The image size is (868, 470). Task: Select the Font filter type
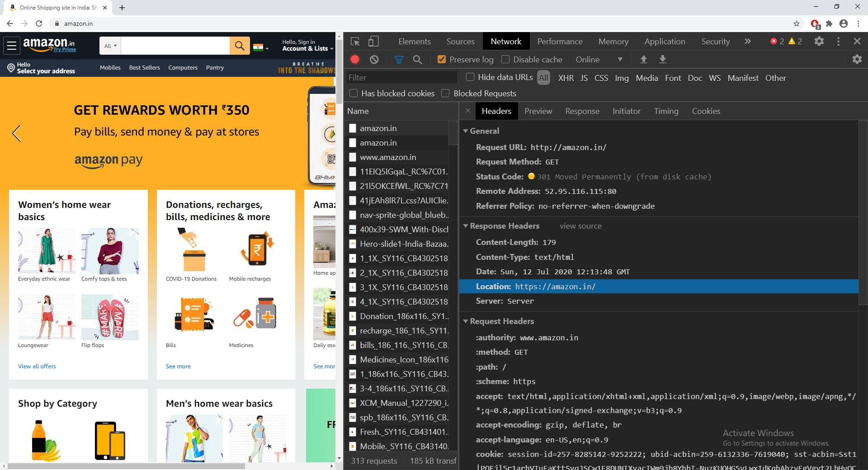[x=673, y=78]
